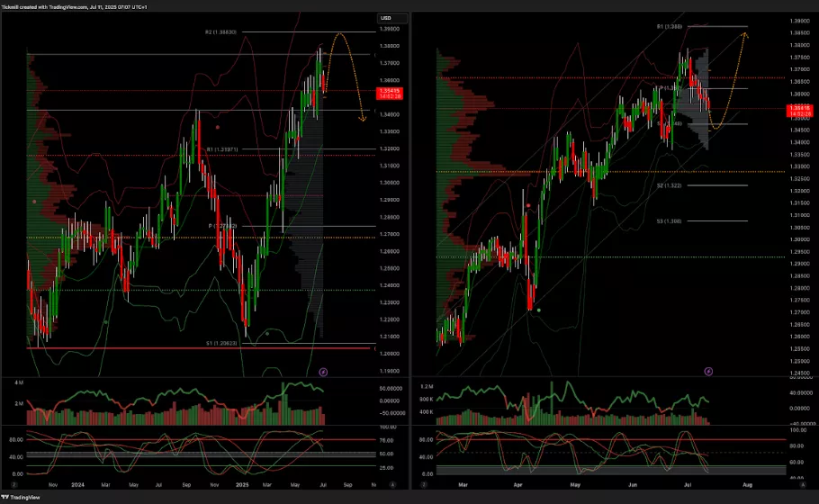
Task: Toggle the timezone button at left chart's bottom-left corner
Action: [12, 485]
